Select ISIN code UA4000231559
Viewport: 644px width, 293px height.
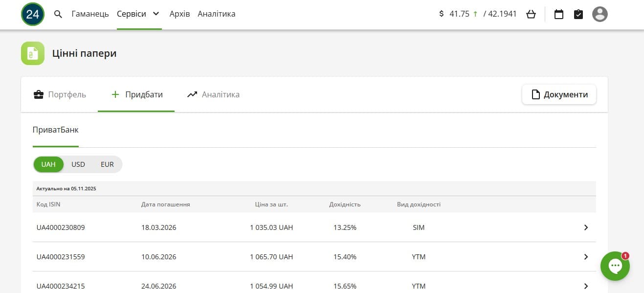[x=61, y=257]
